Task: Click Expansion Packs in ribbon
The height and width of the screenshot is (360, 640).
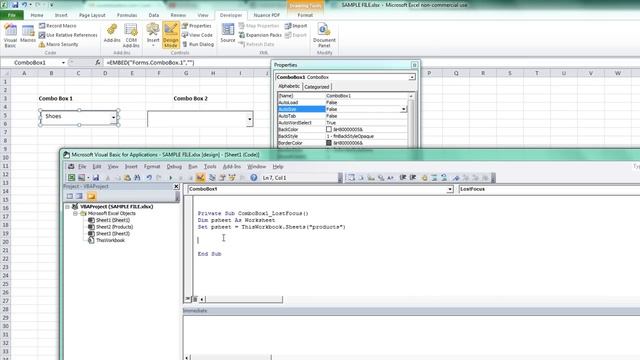Action: [260, 35]
